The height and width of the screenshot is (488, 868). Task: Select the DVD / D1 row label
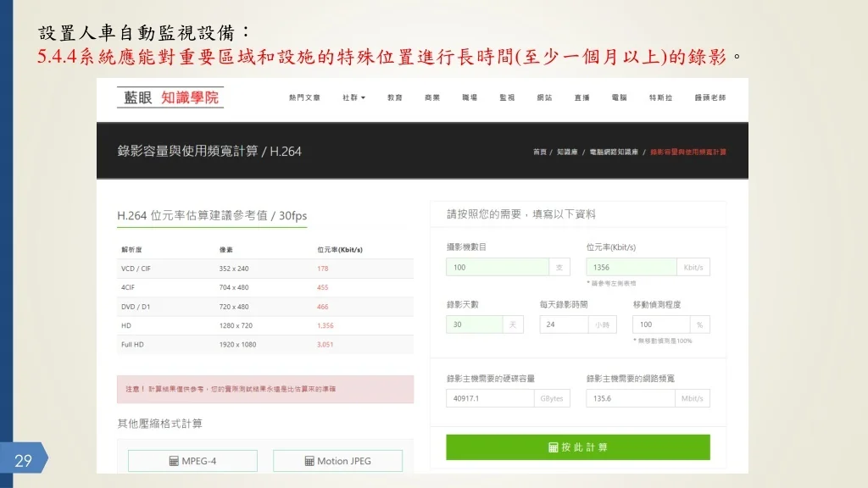(x=136, y=307)
